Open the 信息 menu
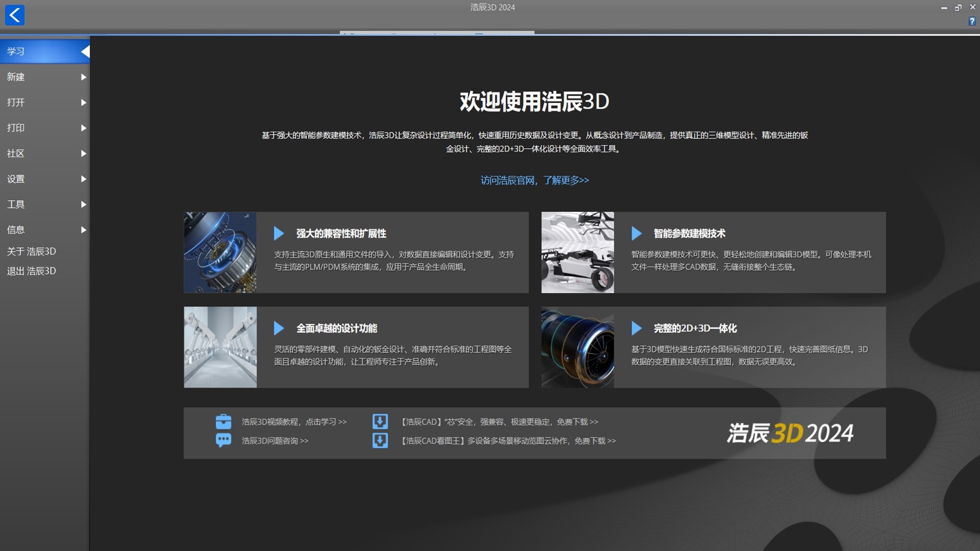The image size is (980, 551). click(45, 230)
